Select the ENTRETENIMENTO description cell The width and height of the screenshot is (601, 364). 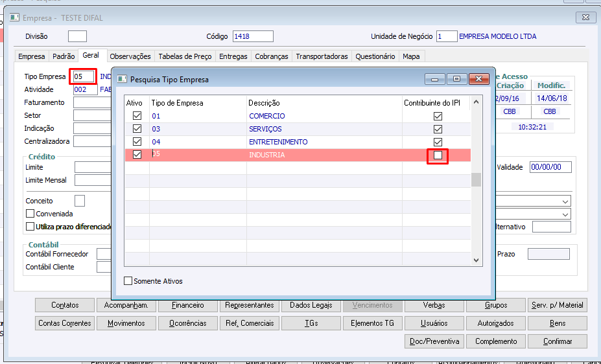324,142
